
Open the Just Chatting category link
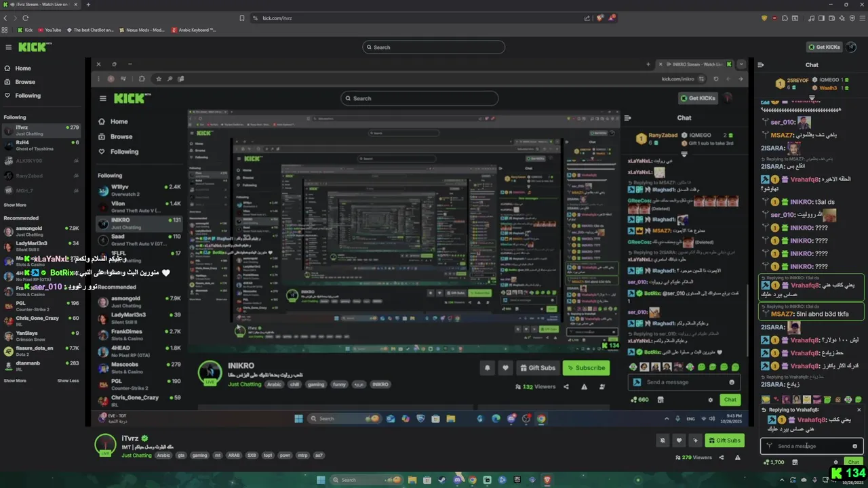(136, 455)
